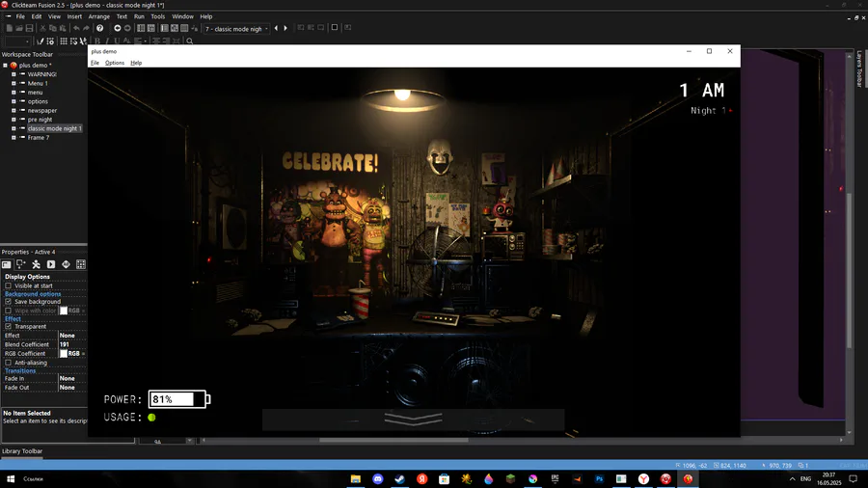Select the pre night frame in the tree

(40, 120)
